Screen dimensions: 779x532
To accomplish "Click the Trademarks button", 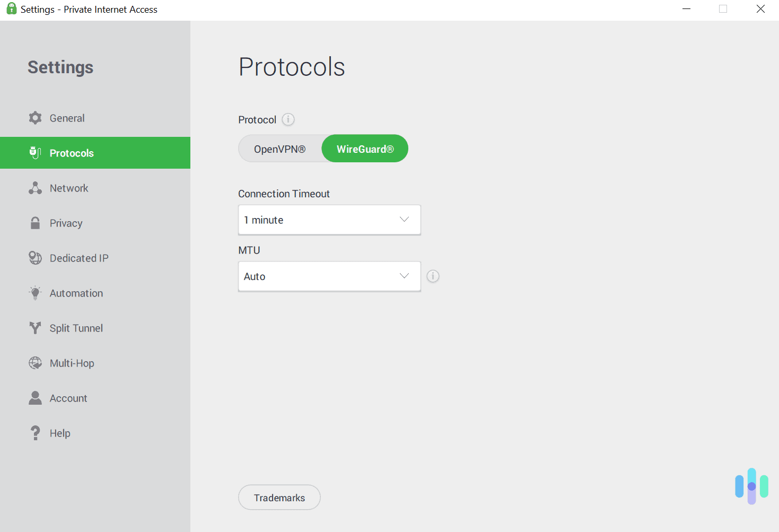I will (x=279, y=497).
